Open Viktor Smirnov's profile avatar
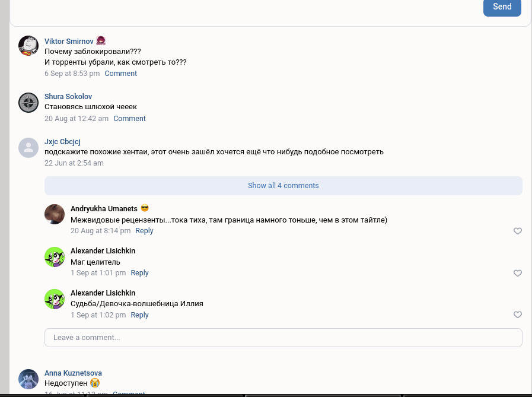The height and width of the screenshot is (397, 532). [28, 46]
